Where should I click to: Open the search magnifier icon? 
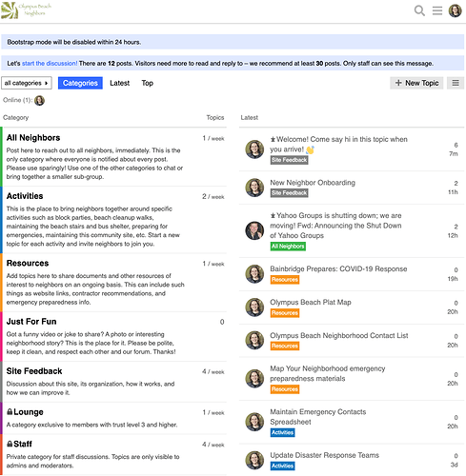point(419,10)
